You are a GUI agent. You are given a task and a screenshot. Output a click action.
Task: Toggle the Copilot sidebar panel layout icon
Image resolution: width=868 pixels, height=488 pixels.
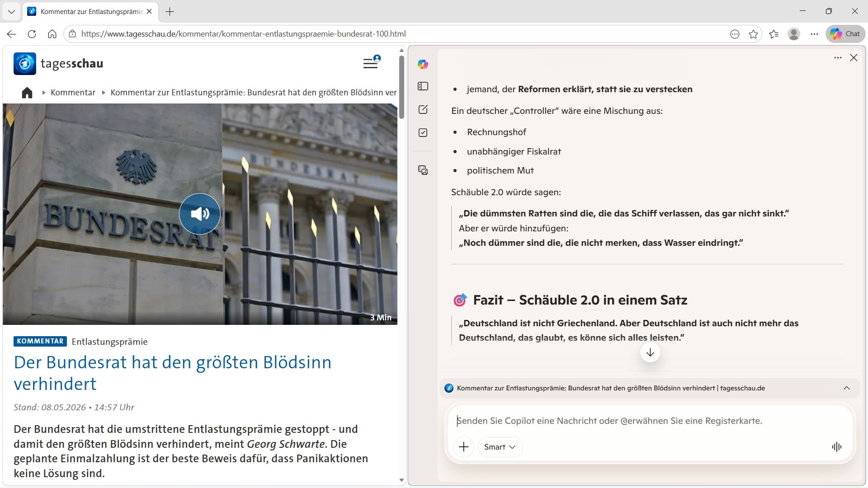point(423,86)
